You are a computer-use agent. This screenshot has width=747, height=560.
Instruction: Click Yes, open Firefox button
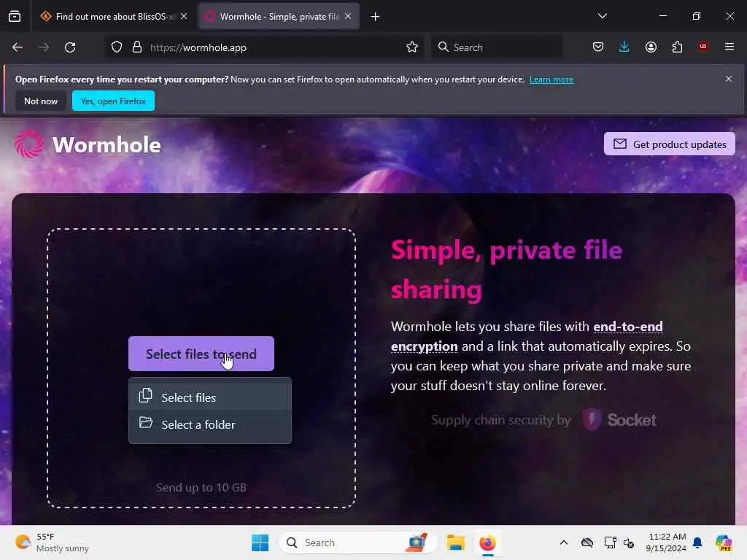point(113,101)
